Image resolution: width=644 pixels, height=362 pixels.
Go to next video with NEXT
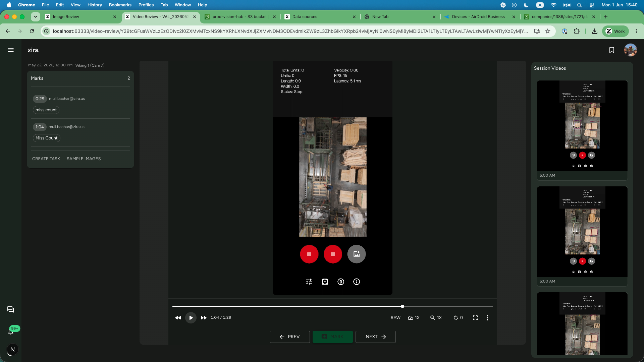376,337
